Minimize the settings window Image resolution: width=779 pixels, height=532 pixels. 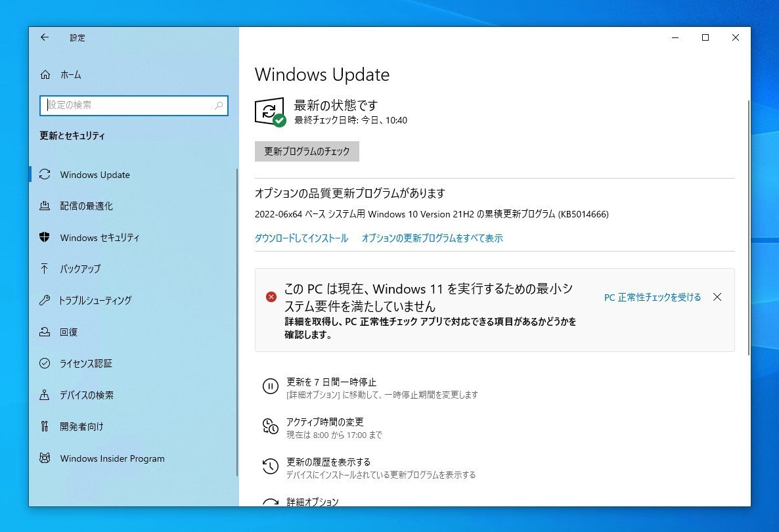(x=675, y=37)
